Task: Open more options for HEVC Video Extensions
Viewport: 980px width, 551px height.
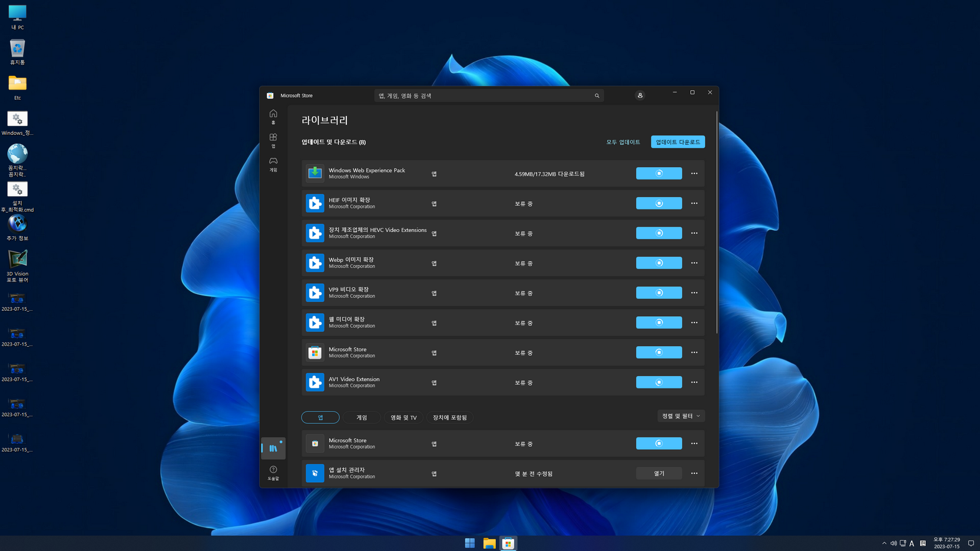Action: (x=694, y=233)
